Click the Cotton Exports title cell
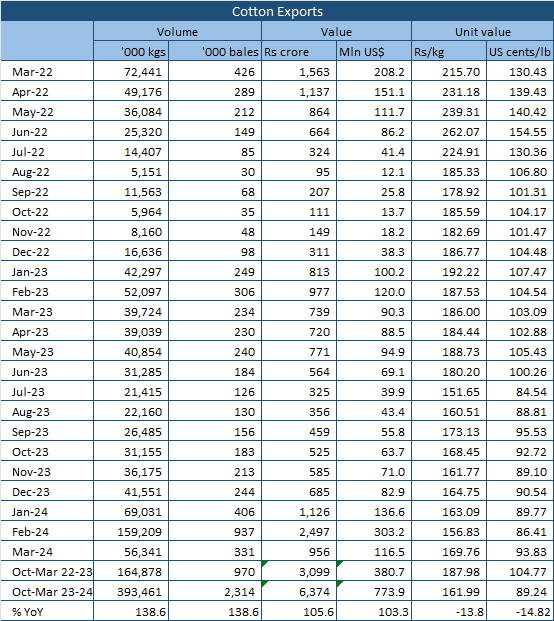554x621 pixels. pyautogui.click(x=277, y=11)
